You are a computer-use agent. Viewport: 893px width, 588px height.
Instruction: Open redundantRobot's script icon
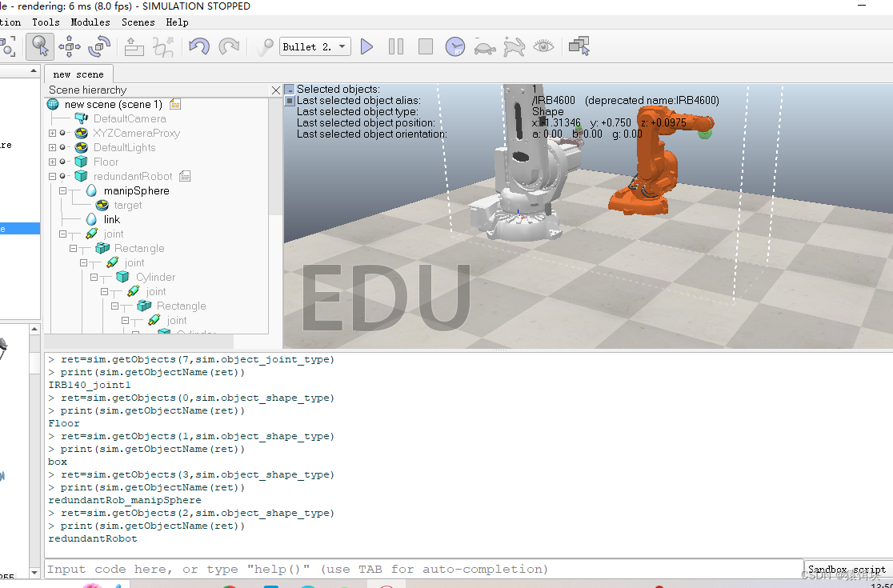(185, 177)
